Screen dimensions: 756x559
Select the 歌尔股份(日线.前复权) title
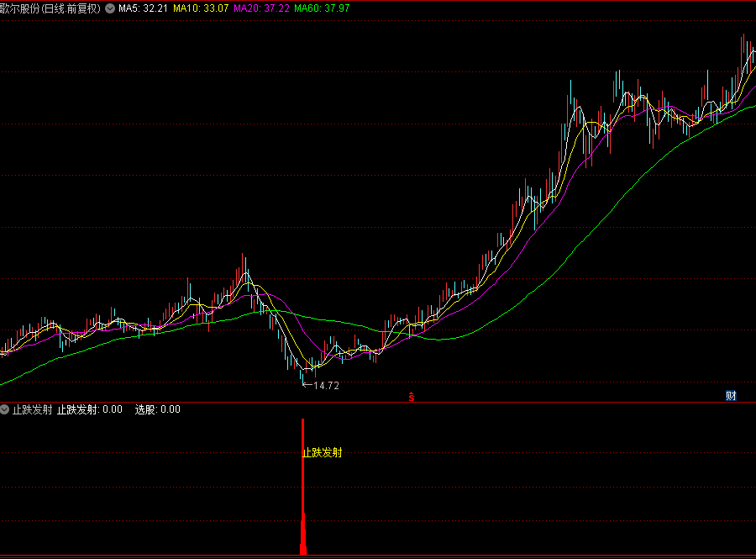50,8
